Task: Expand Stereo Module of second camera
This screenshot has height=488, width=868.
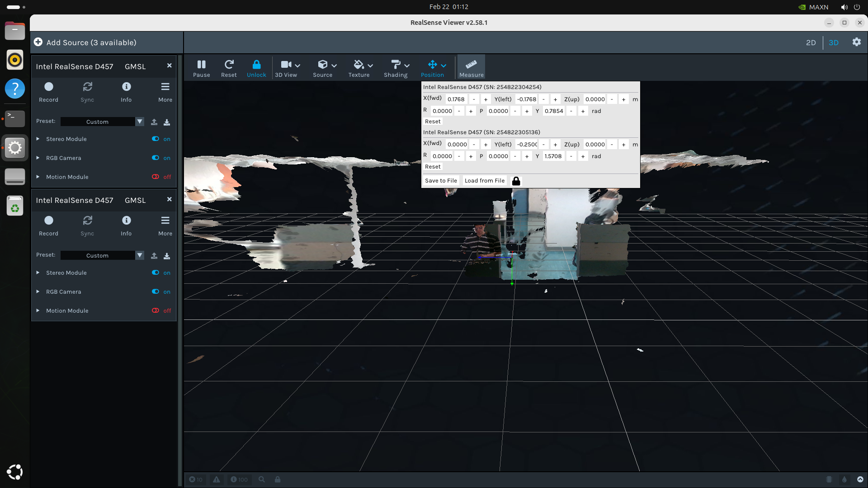Action: click(38, 272)
